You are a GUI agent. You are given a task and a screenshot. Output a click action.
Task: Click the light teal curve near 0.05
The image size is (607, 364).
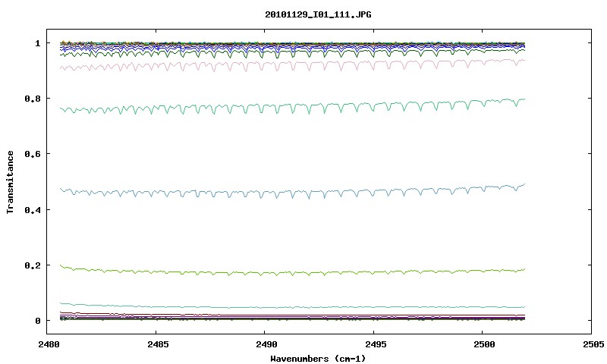click(x=292, y=308)
